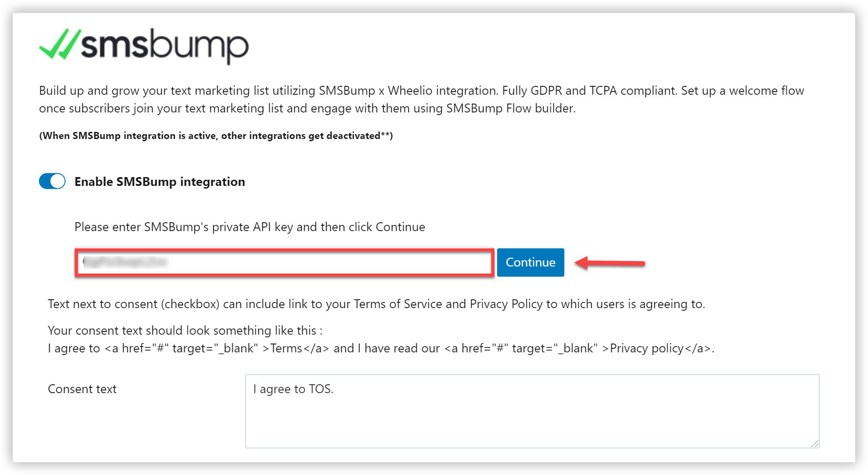Click the 'Consent text' field label
This screenshot has height=475, width=868.
pos(82,389)
